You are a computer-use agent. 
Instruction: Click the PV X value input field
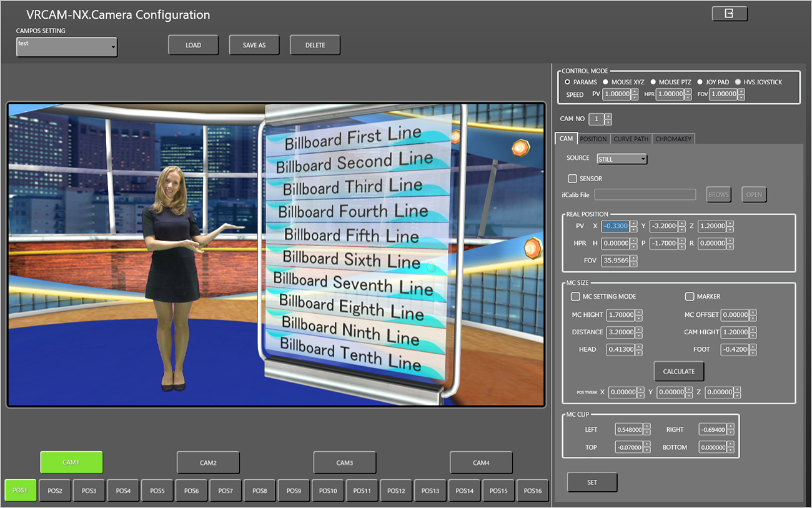[x=615, y=226]
